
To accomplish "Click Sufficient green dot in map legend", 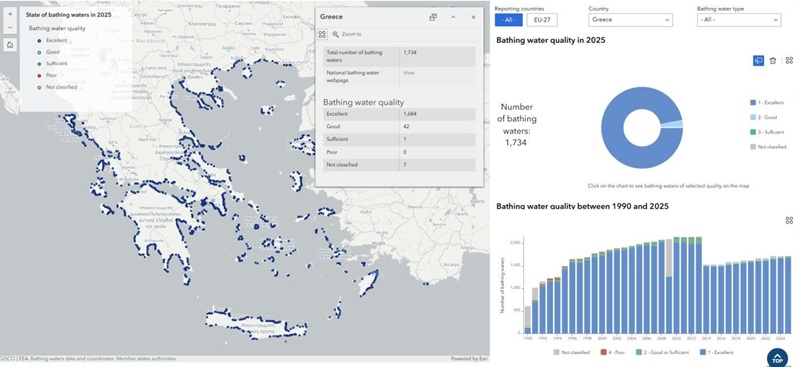I will click(40, 64).
